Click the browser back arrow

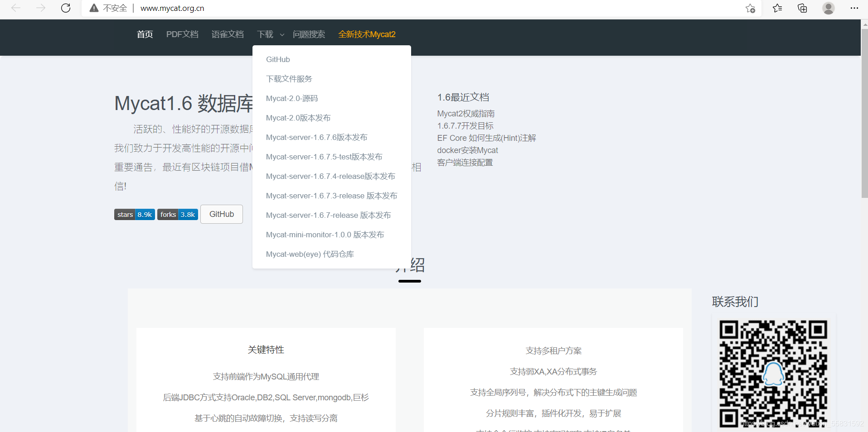(16, 8)
